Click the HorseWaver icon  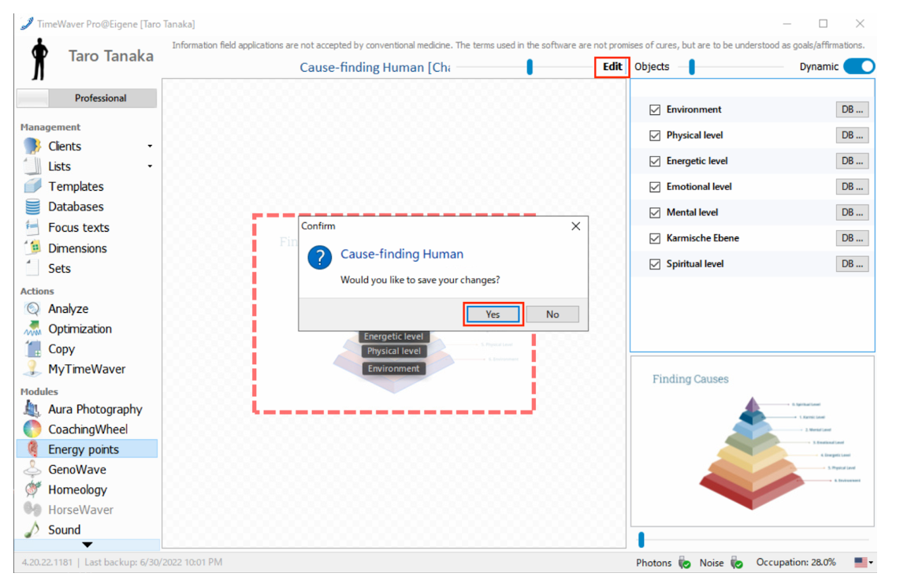pos(32,509)
